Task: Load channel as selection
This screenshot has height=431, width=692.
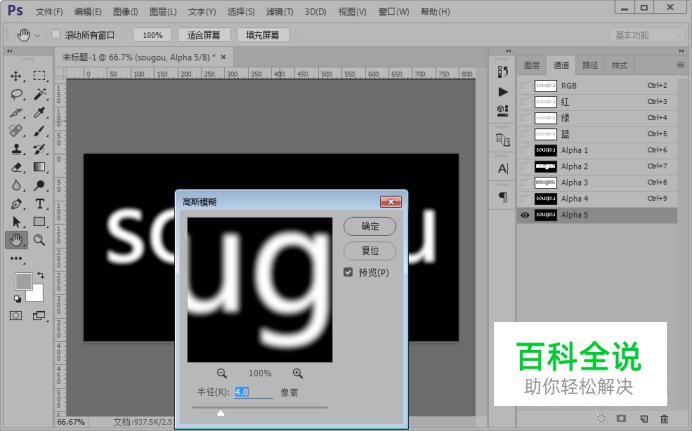Action: pos(601,419)
